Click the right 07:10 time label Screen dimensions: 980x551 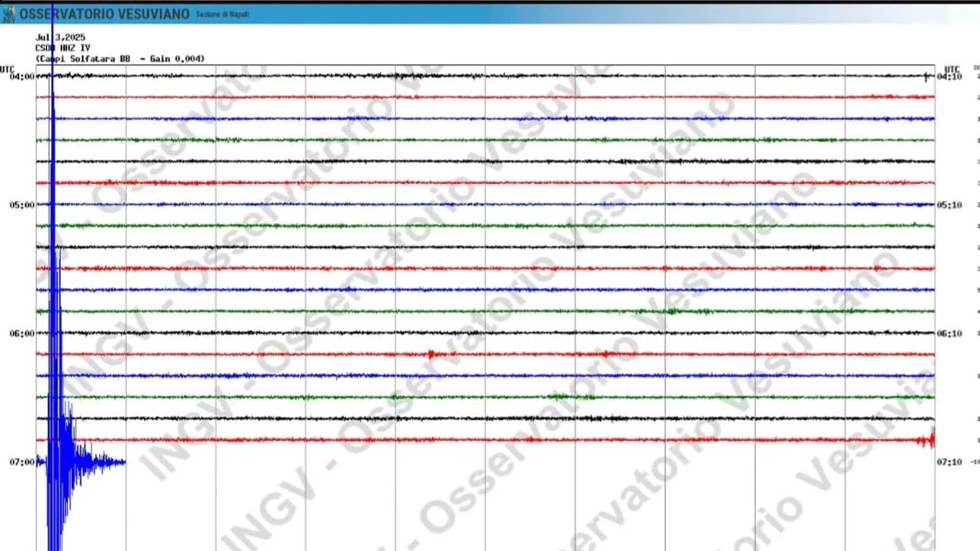[949, 462]
